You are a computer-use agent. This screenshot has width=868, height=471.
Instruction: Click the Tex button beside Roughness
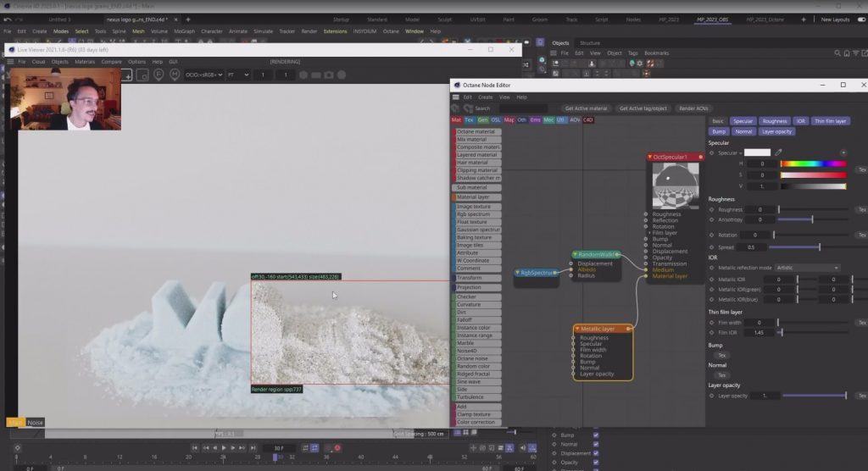click(861, 210)
